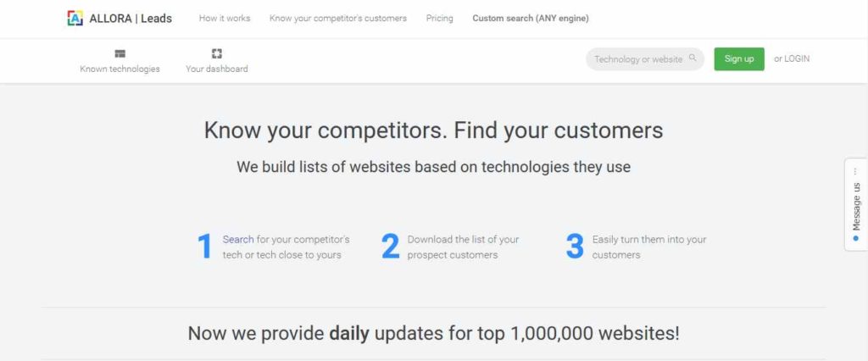Open the How it works page
Screen dimensions: 868x361
[225, 19]
